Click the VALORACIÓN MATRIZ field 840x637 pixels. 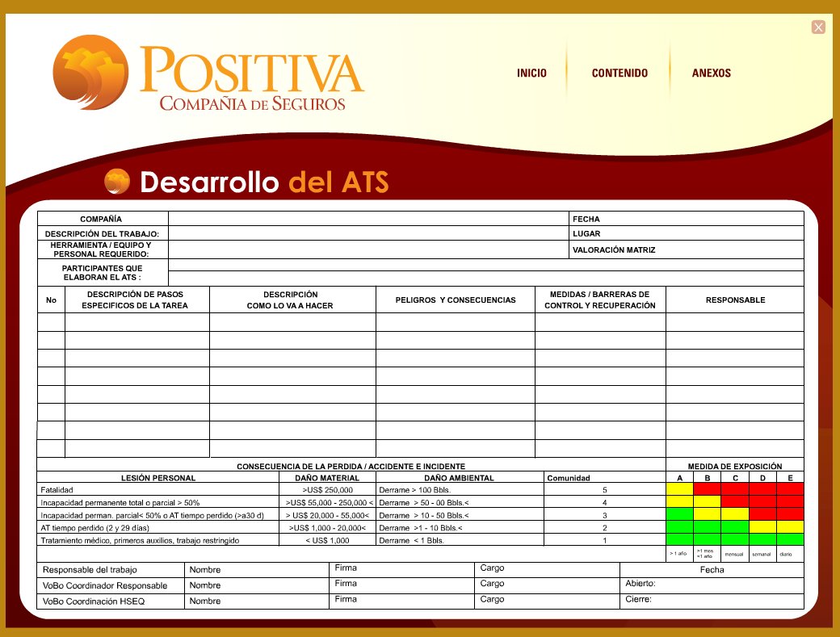pos(687,249)
